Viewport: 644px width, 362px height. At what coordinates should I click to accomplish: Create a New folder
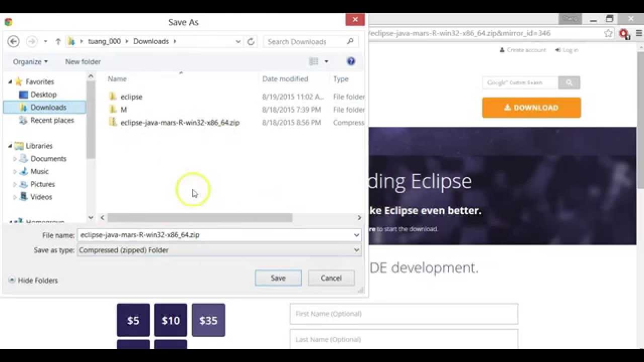click(x=83, y=61)
